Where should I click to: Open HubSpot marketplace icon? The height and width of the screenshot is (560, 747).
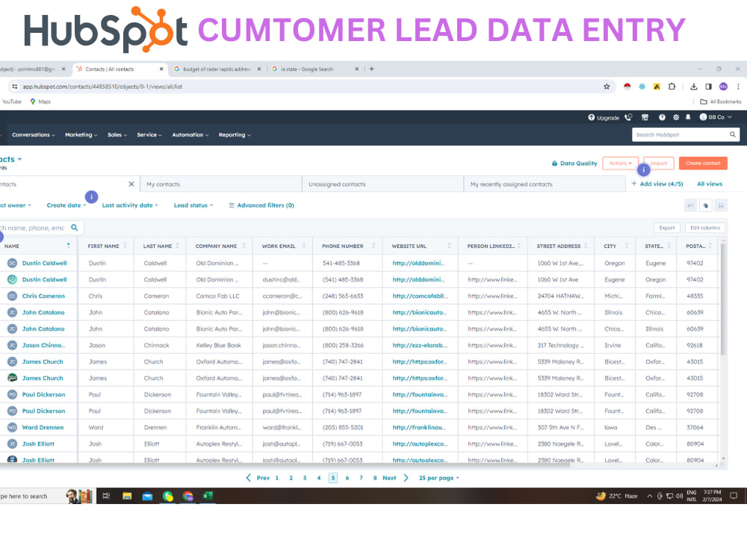coord(645,117)
